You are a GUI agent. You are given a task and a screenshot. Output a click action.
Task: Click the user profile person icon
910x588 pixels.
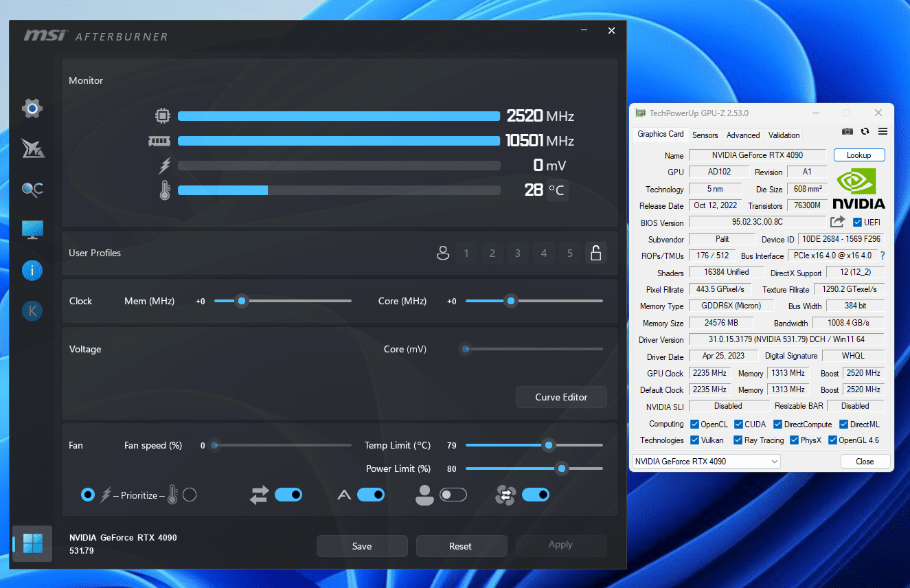point(443,253)
